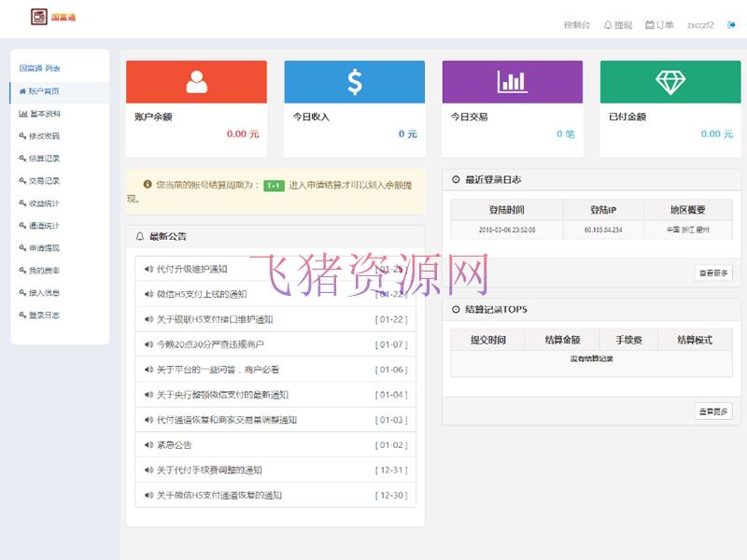
Task: Click the key icon beside 通道统计
Action: tap(22, 225)
